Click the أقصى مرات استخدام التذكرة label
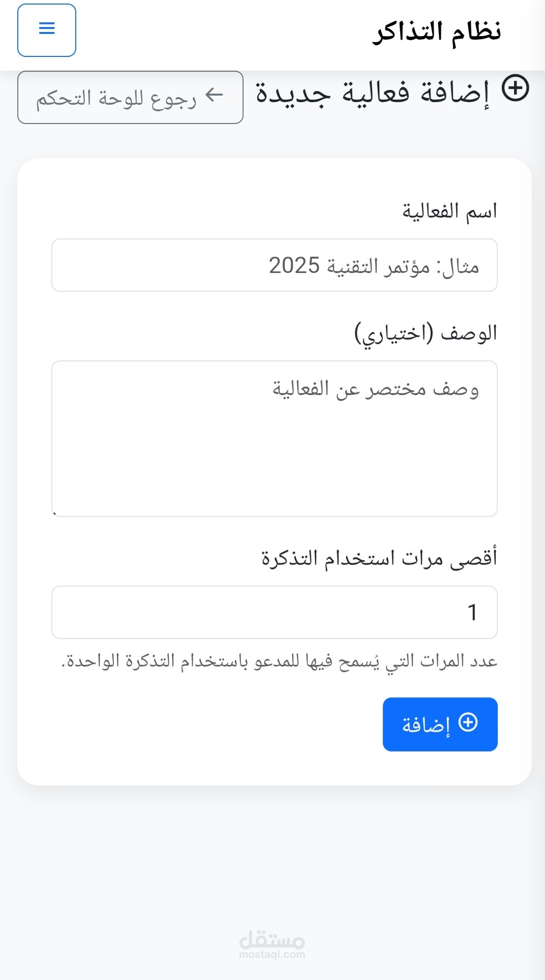 (x=379, y=558)
